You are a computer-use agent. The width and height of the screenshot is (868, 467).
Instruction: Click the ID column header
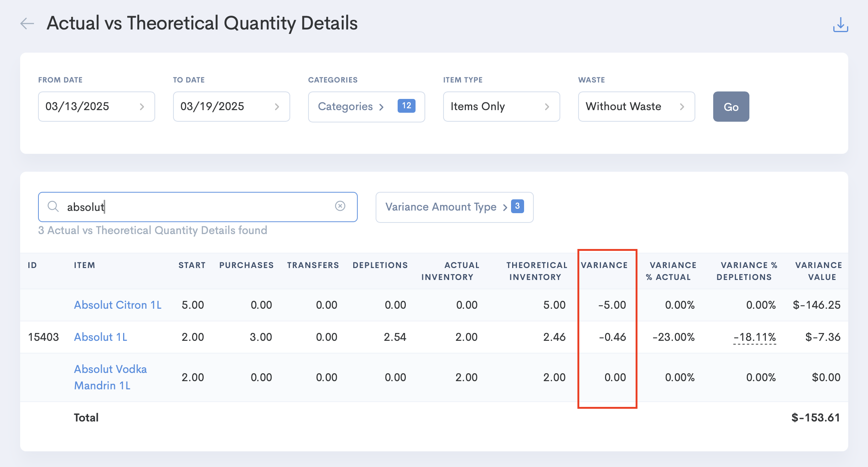[x=32, y=265]
